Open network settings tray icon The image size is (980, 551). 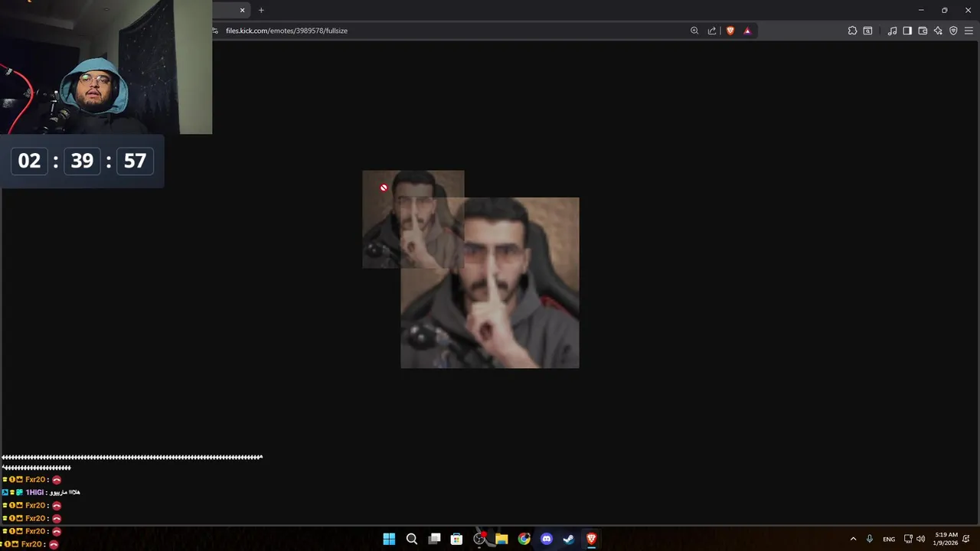pyautogui.click(x=908, y=539)
